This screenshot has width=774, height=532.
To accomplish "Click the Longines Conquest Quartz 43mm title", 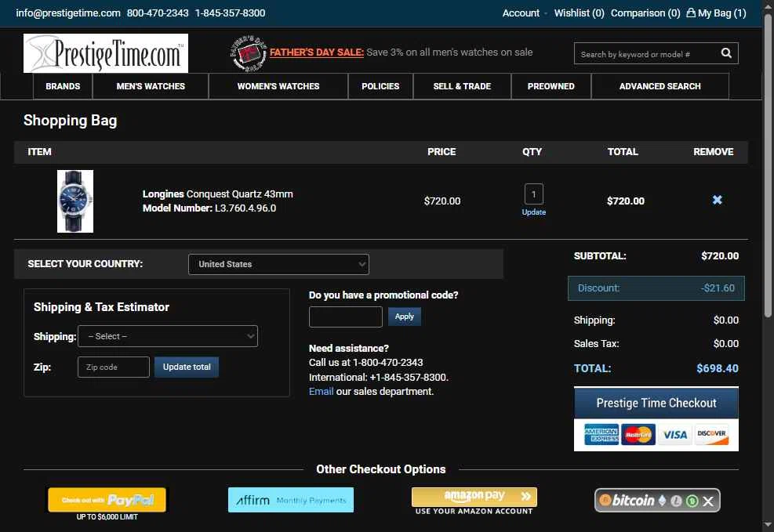I will [218, 194].
